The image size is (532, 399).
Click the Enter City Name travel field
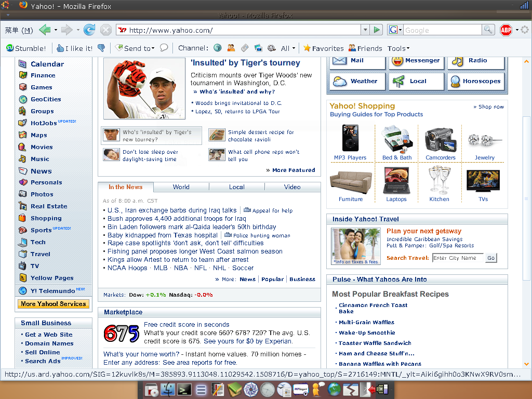coord(458,258)
